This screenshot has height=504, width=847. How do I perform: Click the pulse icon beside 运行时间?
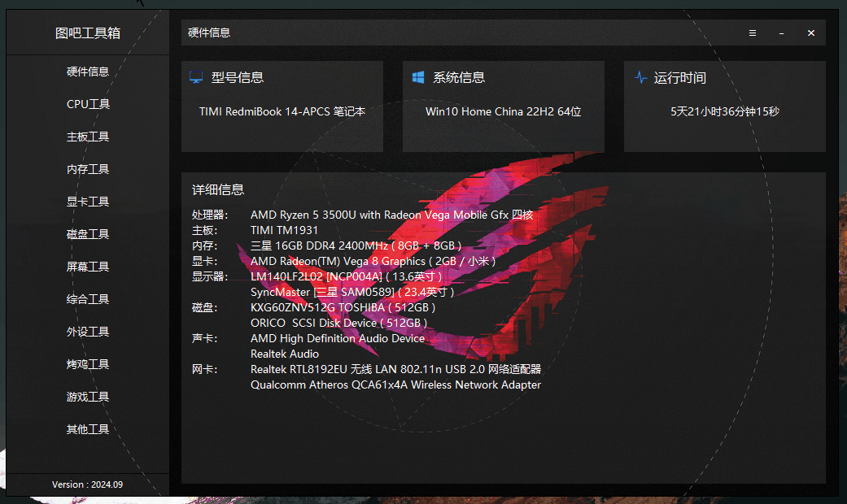(640, 78)
